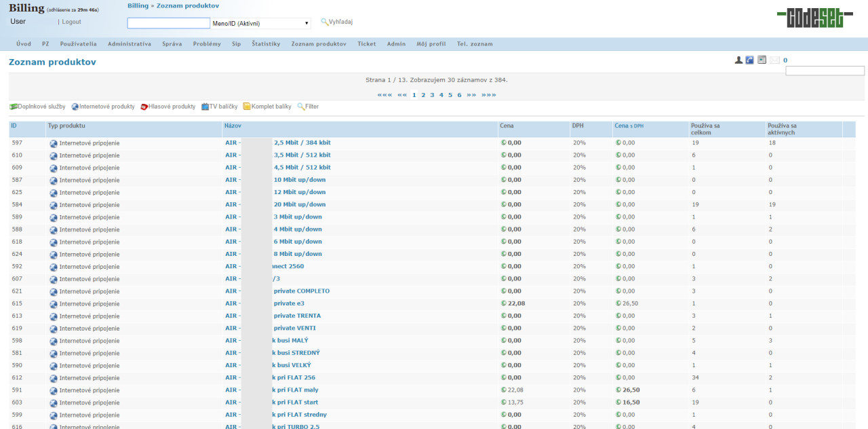
Task: Filter by Doplnkové služby category
Action: tap(37, 107)
